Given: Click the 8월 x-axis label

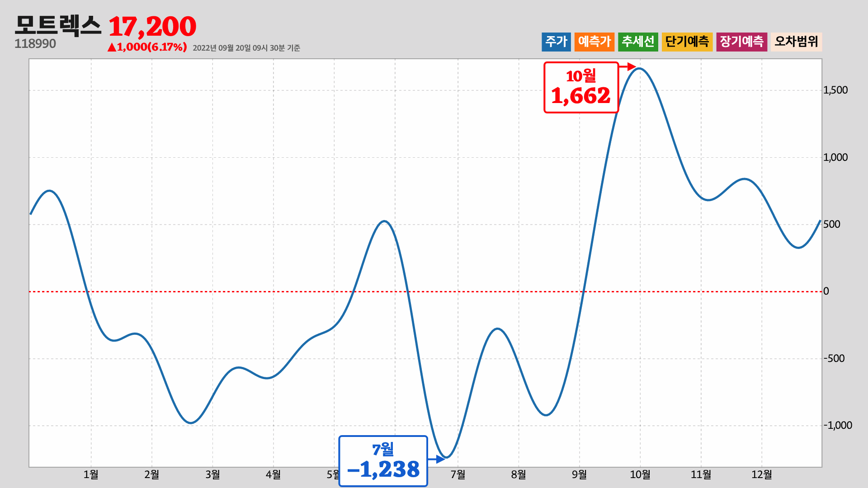Looking at the screenshot, I should click(519, 474).
